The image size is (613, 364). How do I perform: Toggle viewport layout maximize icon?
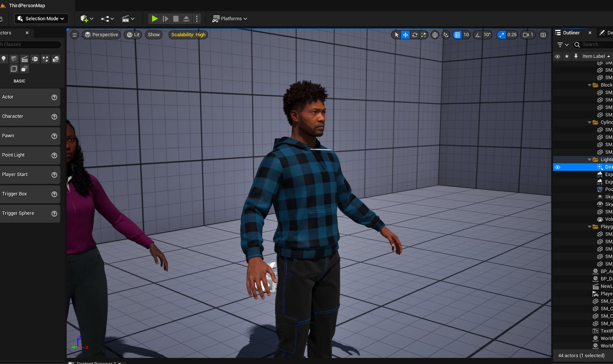pyautogui.click(x=543, y=35)
